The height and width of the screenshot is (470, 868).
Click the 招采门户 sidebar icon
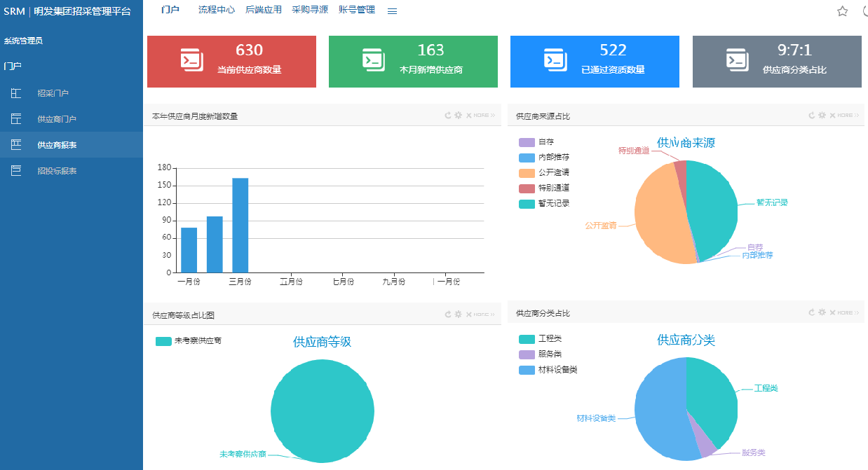tap(16, 93)
